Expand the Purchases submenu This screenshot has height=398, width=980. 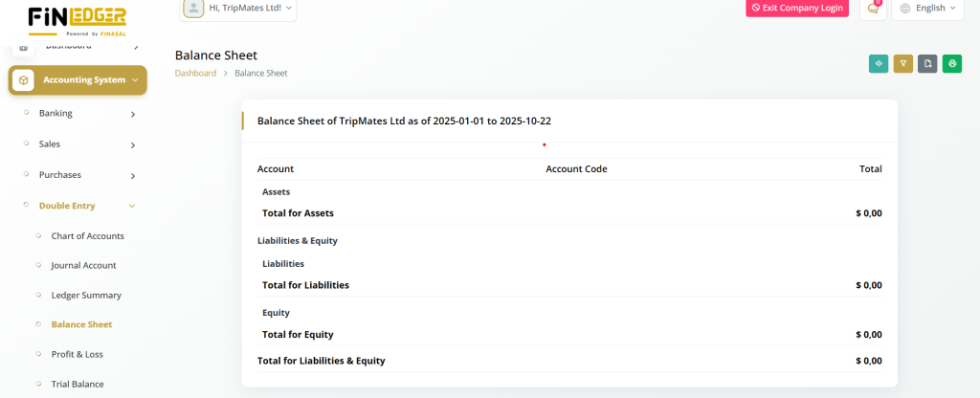pyautogui.click(x=132, y=176)
